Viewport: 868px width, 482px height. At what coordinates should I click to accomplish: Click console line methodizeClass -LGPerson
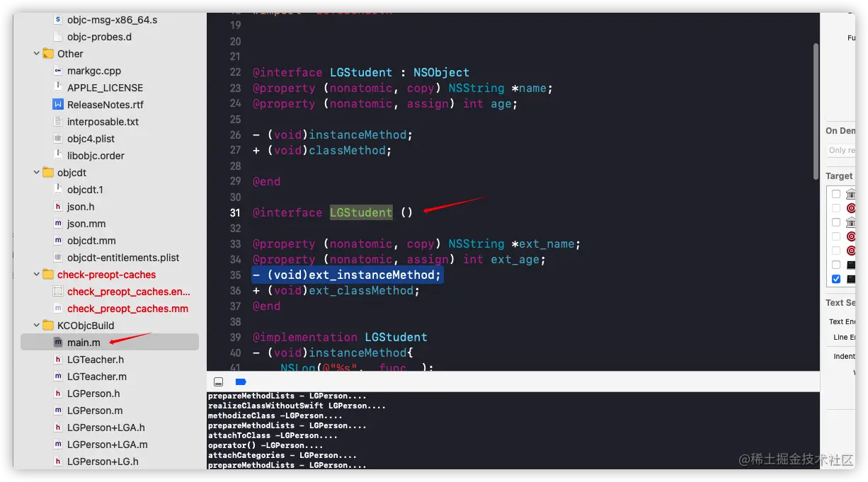tap(275, 416)
